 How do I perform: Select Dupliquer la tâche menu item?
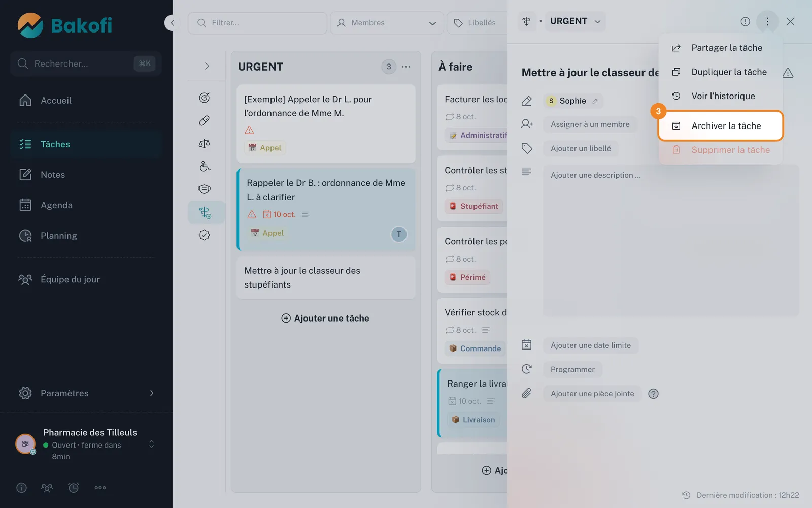(x=721, y=72)
